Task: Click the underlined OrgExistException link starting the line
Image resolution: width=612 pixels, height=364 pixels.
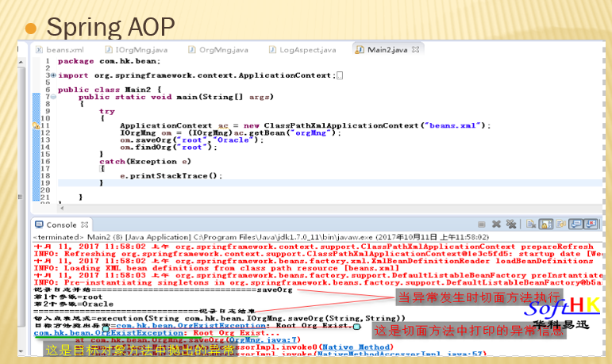Action: click(110, 333)
